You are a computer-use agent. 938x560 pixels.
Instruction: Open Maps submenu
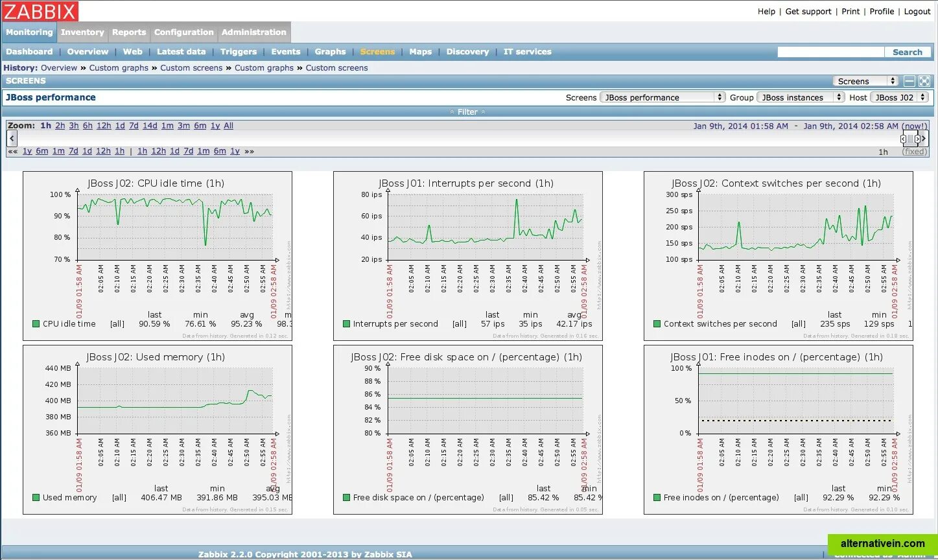[420, 52]
